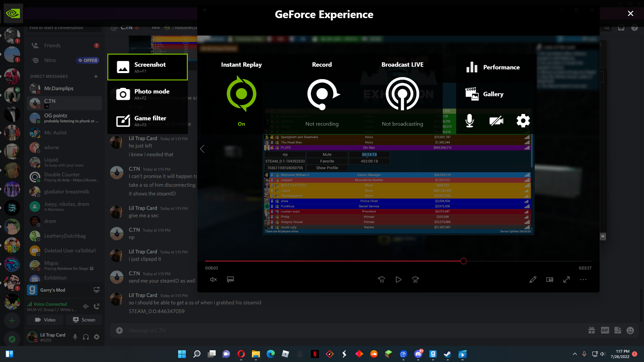Stream Garry's Mod activity
Viewport: 644px width, 362px height.
97,290
